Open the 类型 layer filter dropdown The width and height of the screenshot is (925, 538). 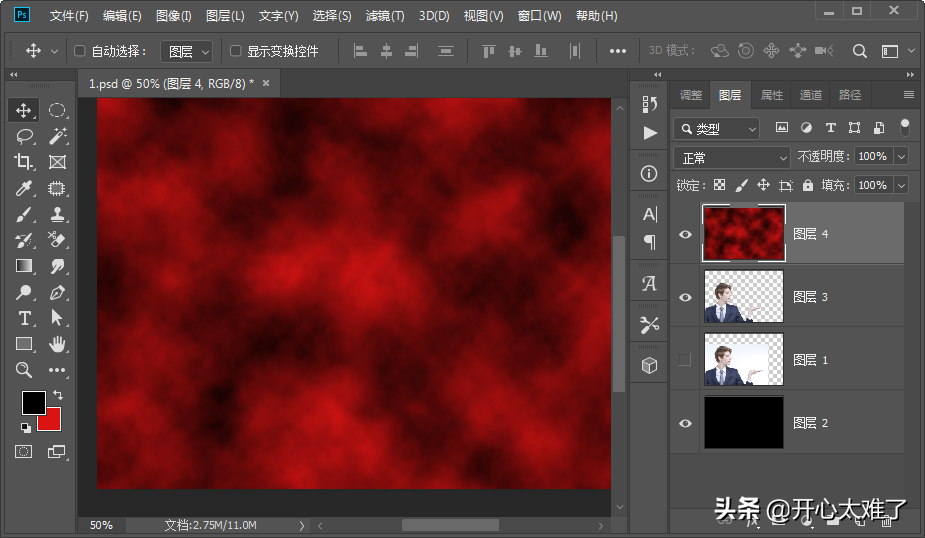tap(716, 128)
